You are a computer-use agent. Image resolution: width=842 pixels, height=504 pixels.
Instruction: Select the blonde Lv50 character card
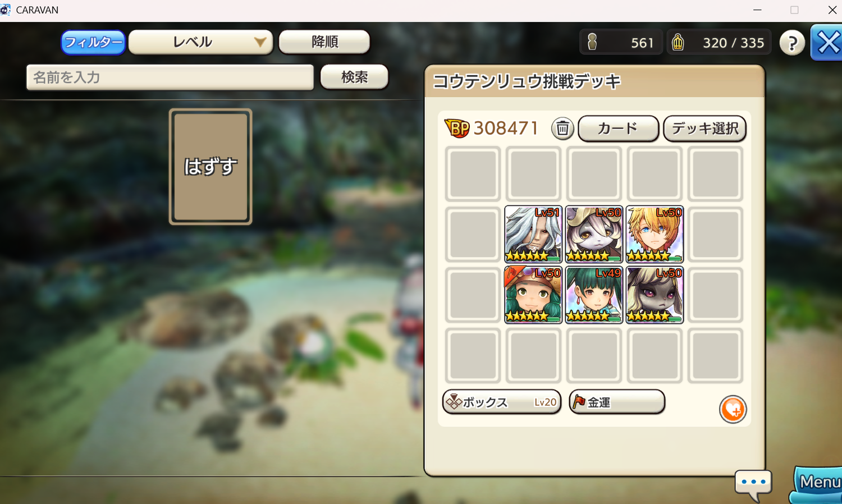pyautogui.click(x=655, y=234)
